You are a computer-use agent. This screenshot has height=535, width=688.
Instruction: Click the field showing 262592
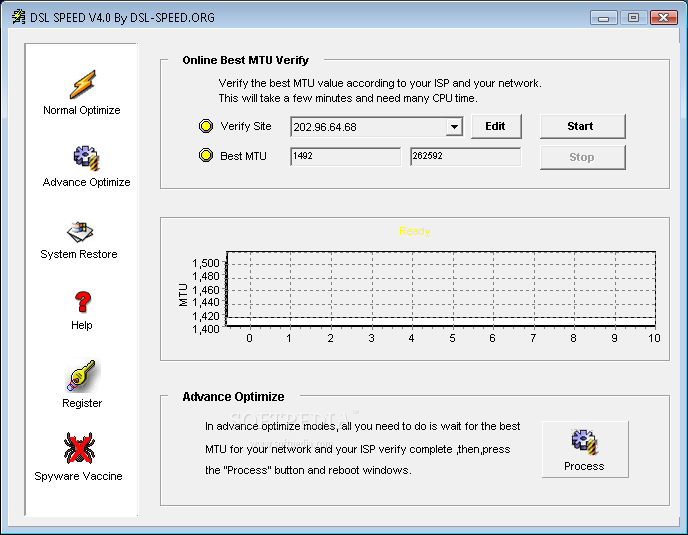pyautogui.click(x=466, y=156)
